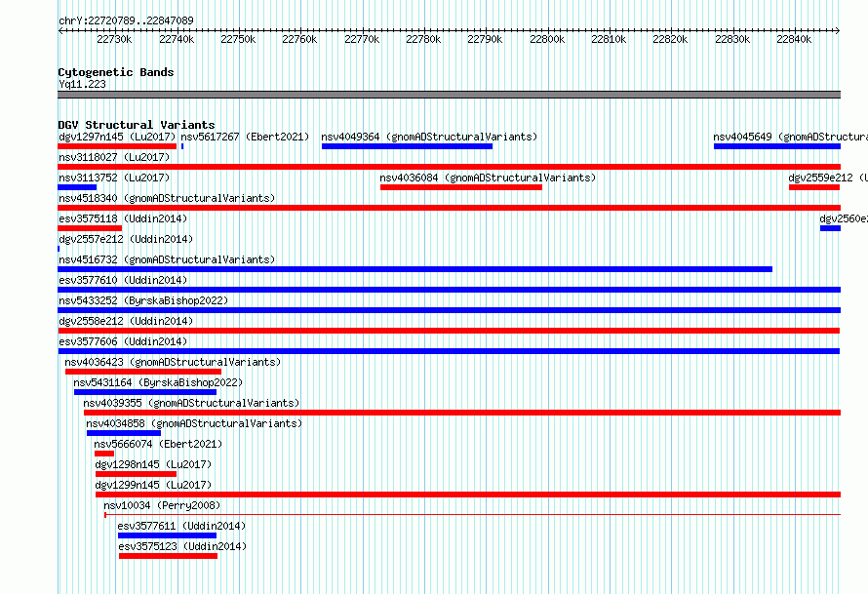This screenshot has height=594, width=868.
Task: Open nsv5433252 (ByrskaBishop2022) label
Action: pos(143,300)
